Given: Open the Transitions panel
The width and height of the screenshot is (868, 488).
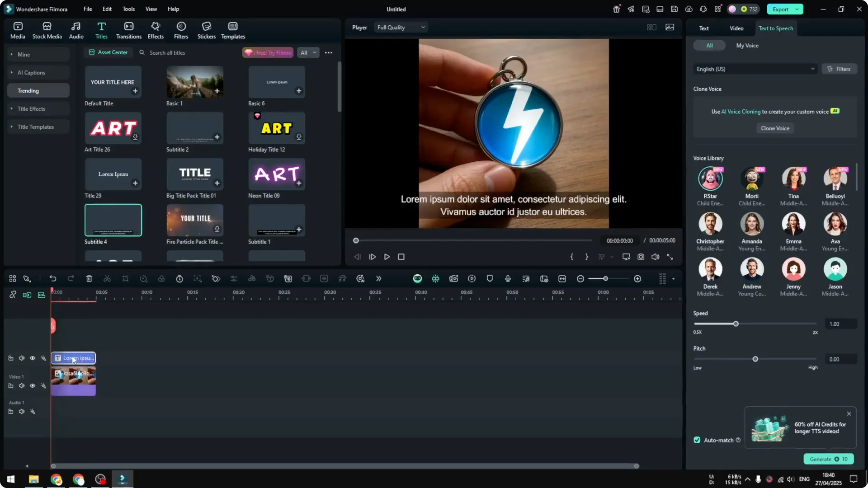Looking at the screenshot, I should [128, 30].
